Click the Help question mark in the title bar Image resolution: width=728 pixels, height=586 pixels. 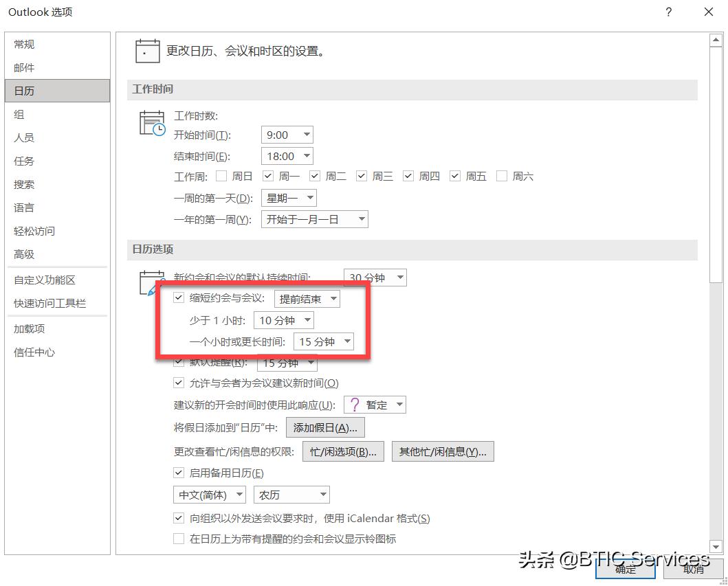668,12
